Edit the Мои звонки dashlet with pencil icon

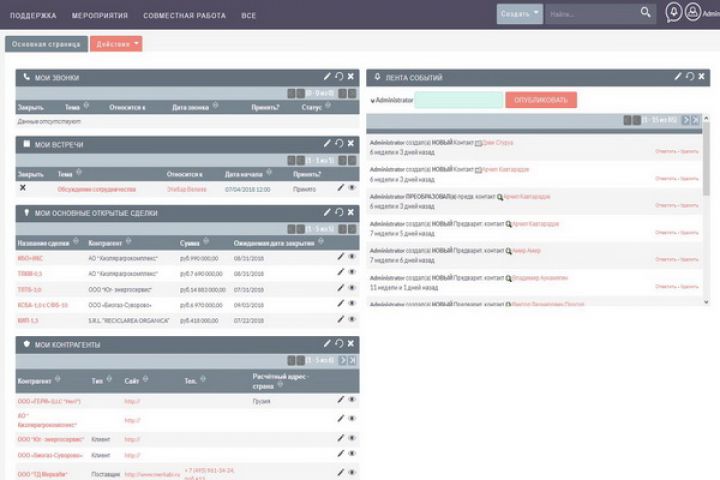(x=327, y=77)
